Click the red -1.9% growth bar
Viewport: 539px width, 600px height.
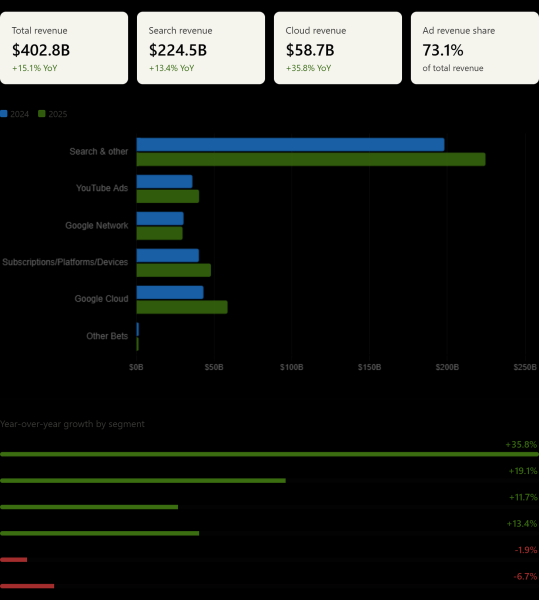pos(13,560)
